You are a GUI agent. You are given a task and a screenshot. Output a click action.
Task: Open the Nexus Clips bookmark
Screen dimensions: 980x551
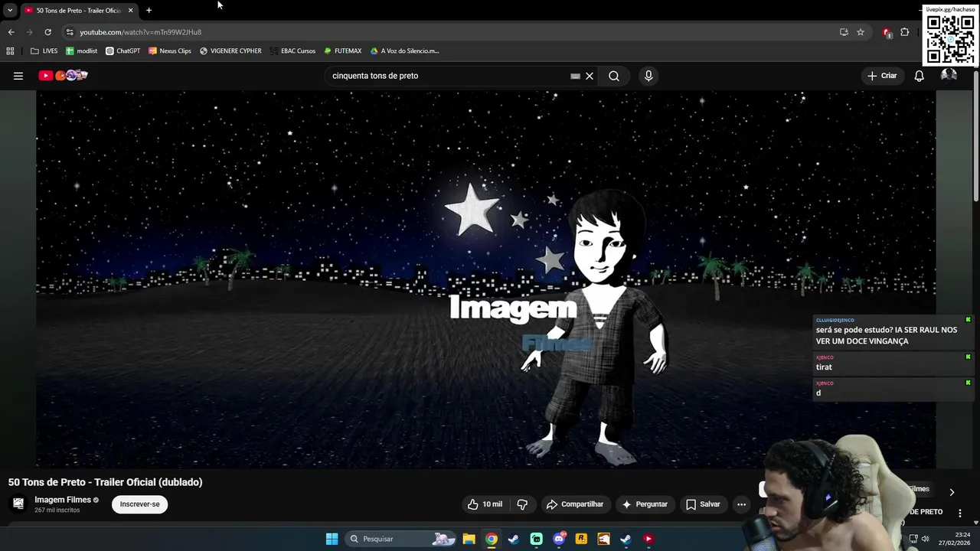tap(170, 51)
